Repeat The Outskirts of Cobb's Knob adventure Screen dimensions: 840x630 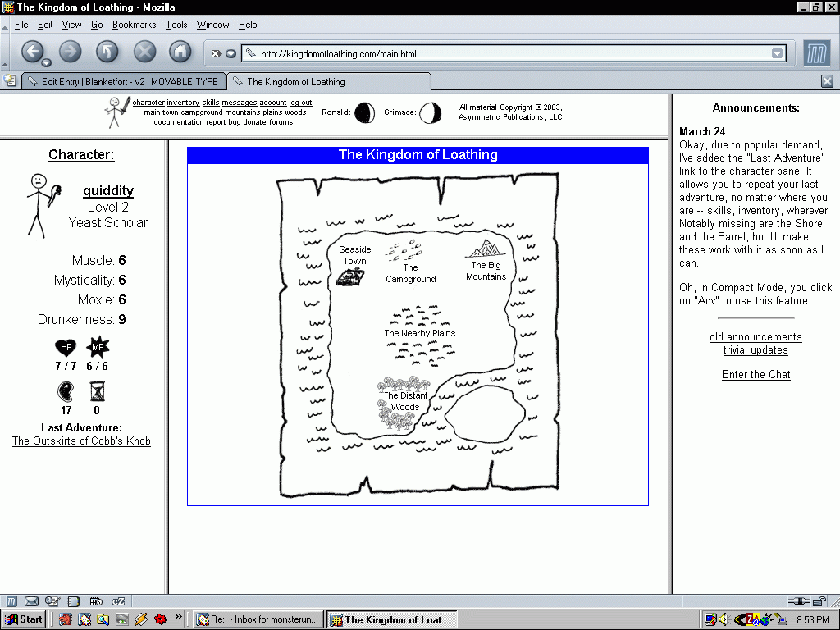pyautogui.click(x=81, y=441)
